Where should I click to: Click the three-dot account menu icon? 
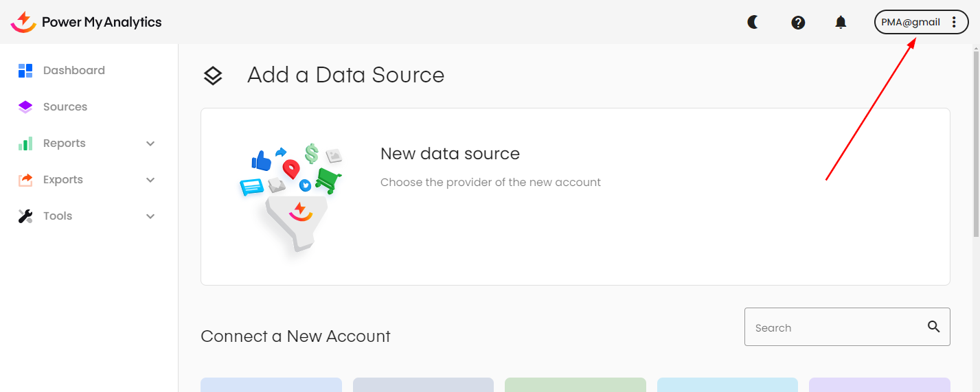954,22
